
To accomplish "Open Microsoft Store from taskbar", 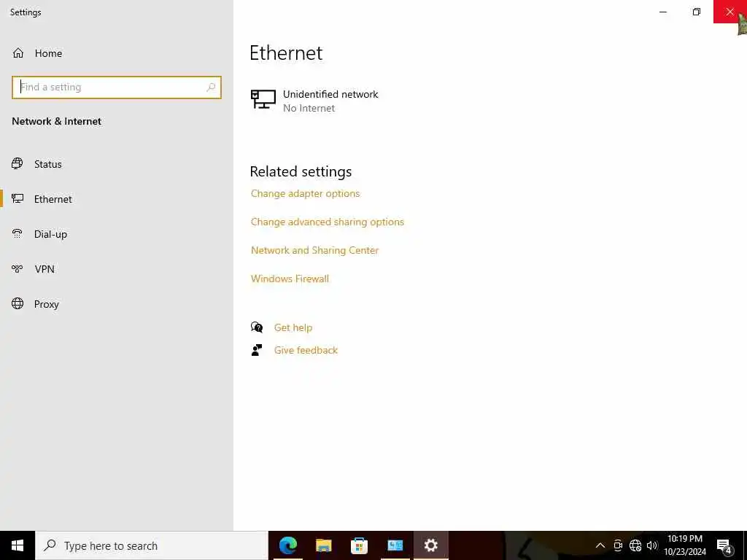I will 359,545.
